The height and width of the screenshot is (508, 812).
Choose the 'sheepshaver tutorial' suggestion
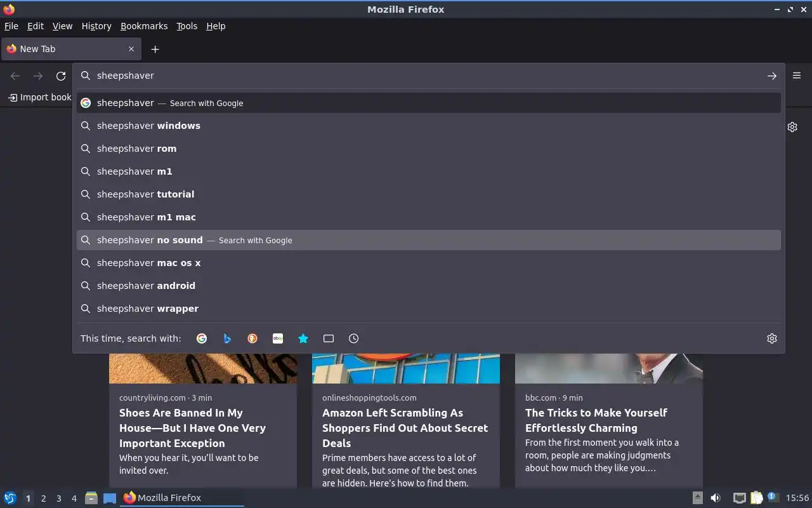[429, 194]
